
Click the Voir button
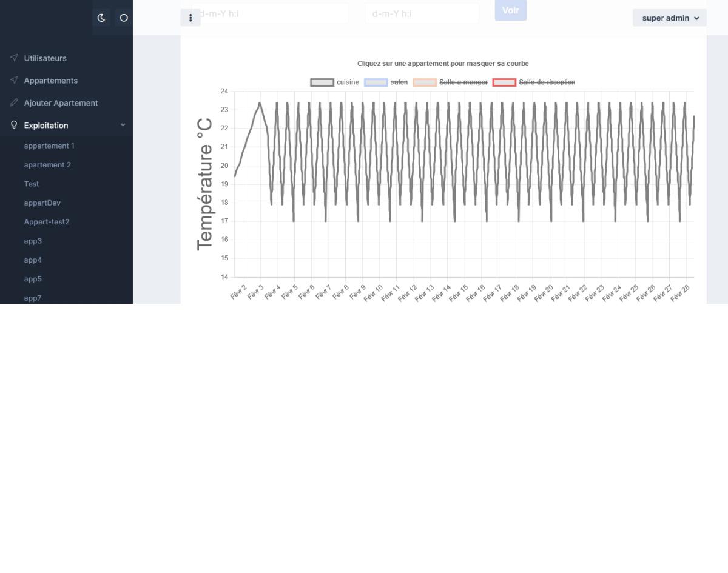point(511,10)
